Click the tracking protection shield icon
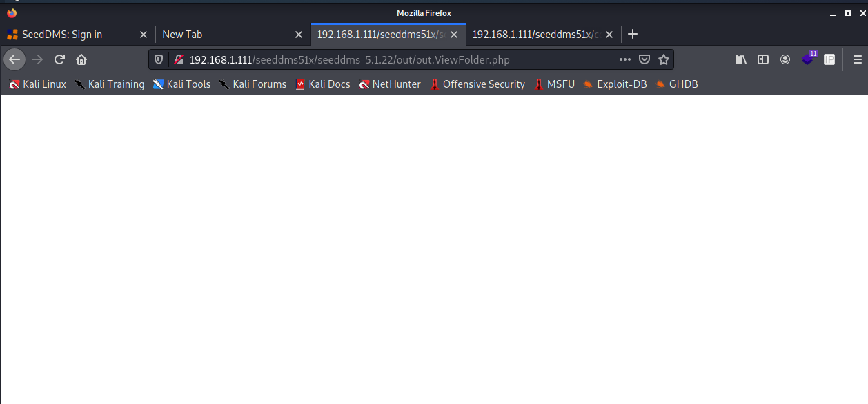The width and height of the screenshot is (868, 404). click(159, 59)
